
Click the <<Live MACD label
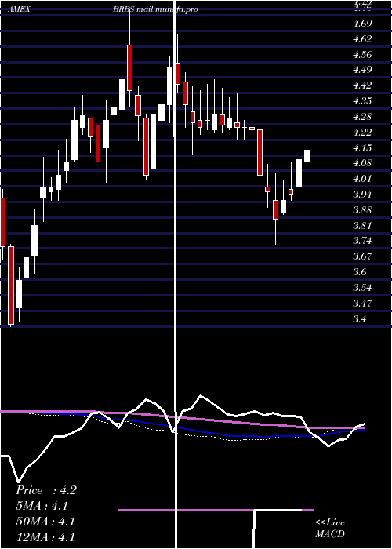coord(330,528)
